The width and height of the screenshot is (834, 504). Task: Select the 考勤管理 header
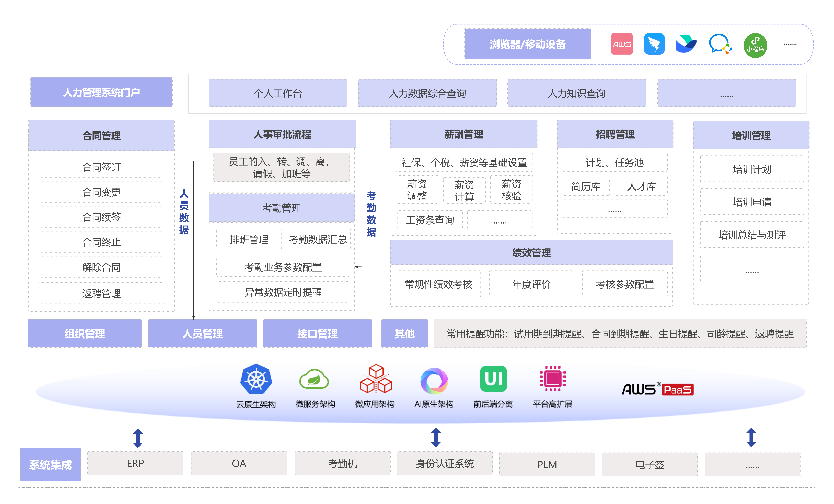coord(281,208)
